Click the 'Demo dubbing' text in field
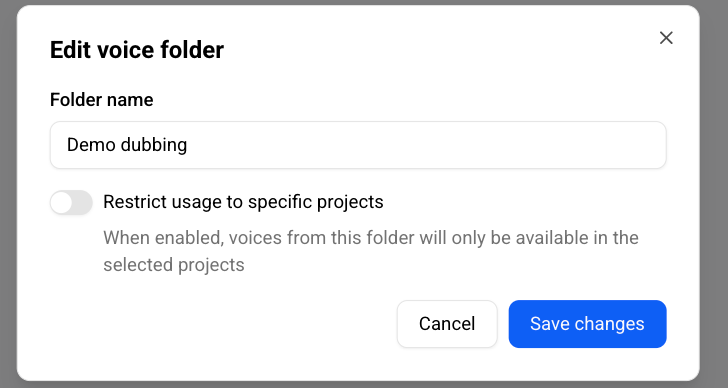Viewport: 728px width, 388px height. click(x=127, y=145)
